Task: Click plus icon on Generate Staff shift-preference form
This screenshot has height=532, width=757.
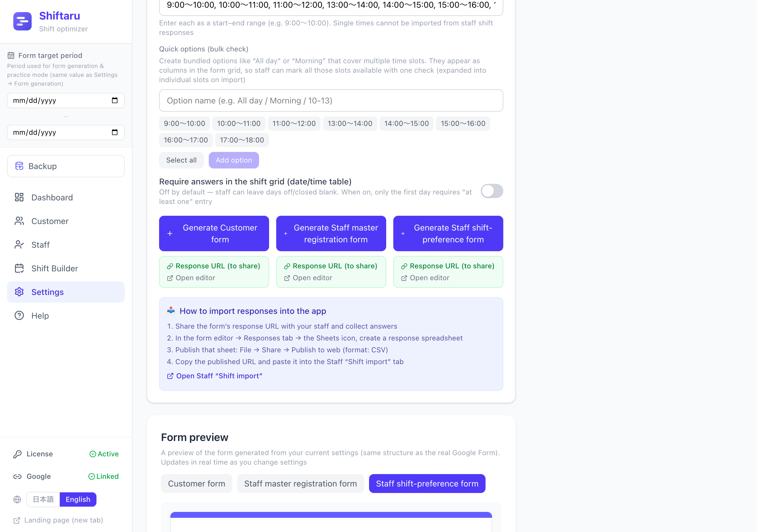Action: (403, 233)
